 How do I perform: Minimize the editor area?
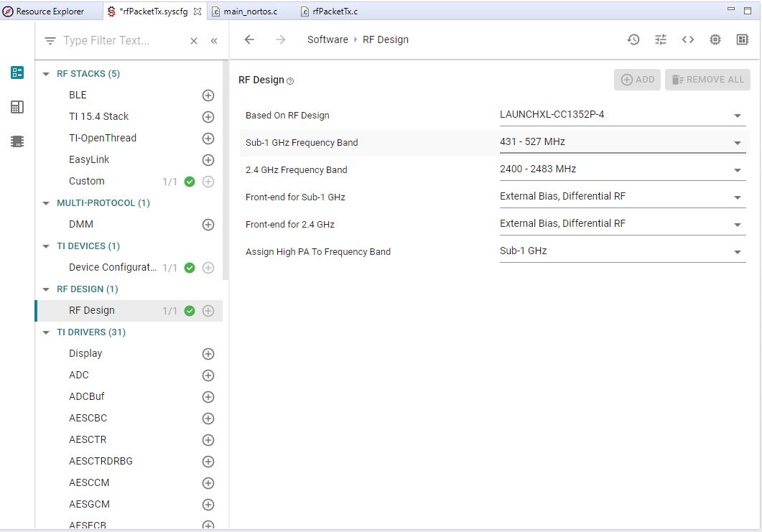[x=731, y=9]
